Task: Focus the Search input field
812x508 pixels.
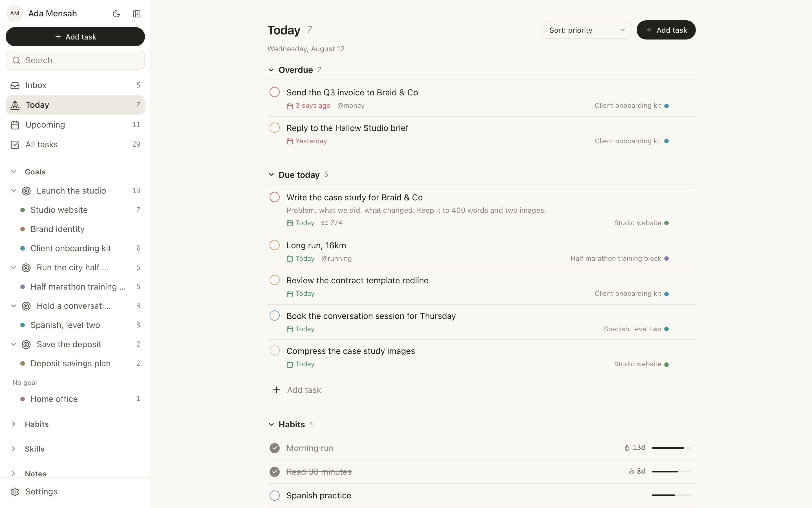Action: [75, 60]
